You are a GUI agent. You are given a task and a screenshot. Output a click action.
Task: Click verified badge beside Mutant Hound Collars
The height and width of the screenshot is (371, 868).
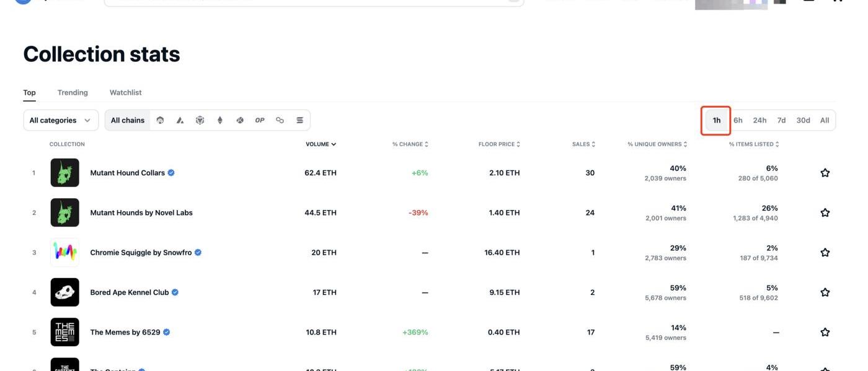coord(171,173)
